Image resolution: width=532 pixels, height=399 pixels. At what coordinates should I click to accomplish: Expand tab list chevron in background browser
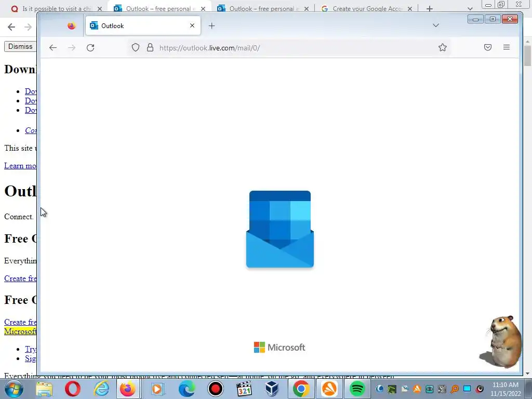pyautogui.click(x=470, y=9)
